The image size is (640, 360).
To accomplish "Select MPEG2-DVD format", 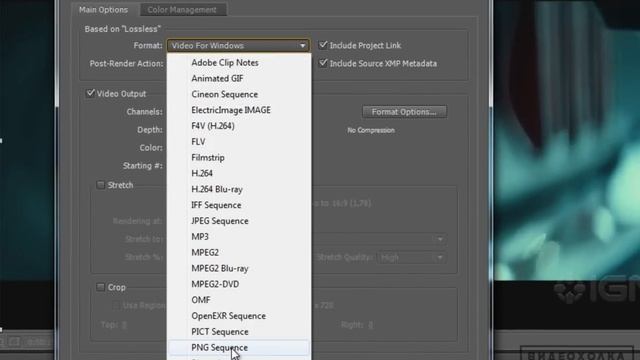I will [239, 284].
